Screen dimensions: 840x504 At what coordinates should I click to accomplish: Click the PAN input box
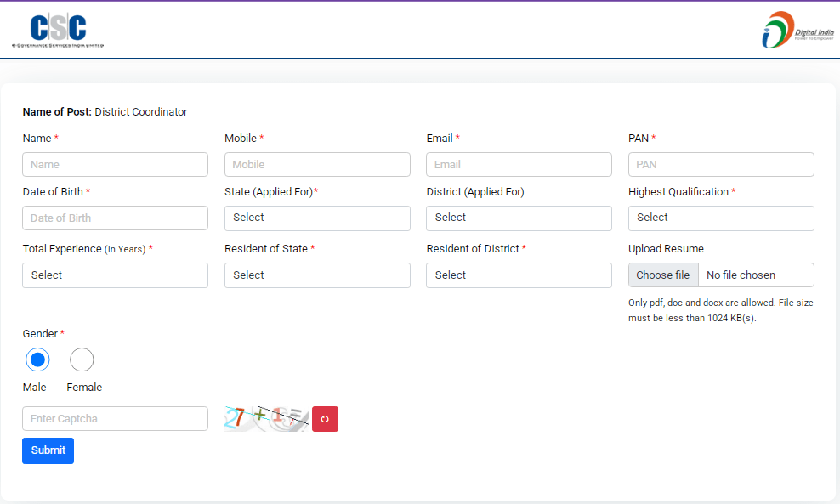coord(721,165)
